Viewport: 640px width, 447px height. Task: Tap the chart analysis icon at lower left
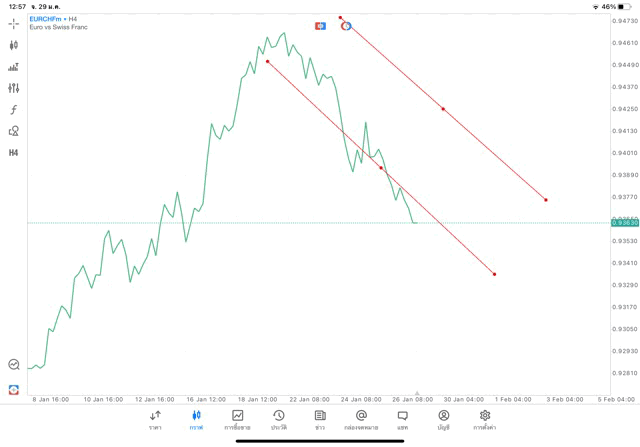(x=13, y=365)
